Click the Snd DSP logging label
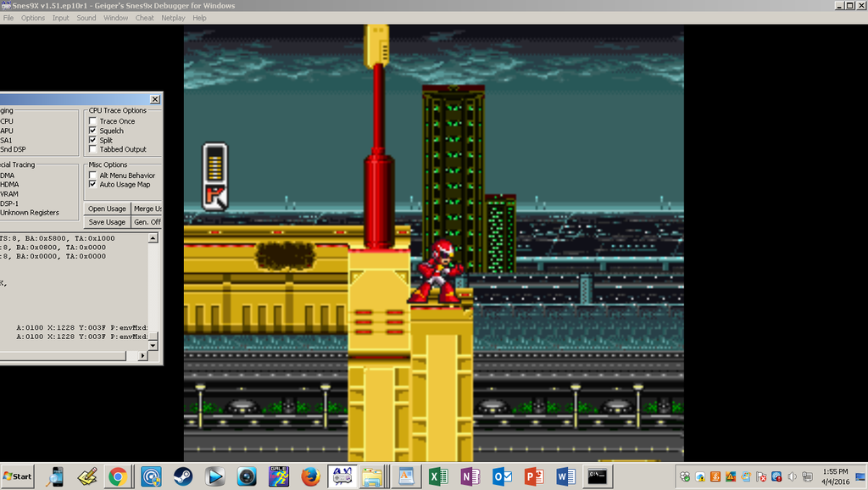The width and height of the screenshot is (868, 490). tap(13, 149)
